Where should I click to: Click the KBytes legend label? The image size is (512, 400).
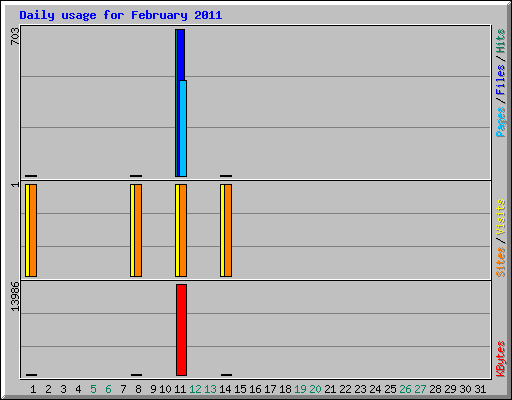[x=500, y=359]
